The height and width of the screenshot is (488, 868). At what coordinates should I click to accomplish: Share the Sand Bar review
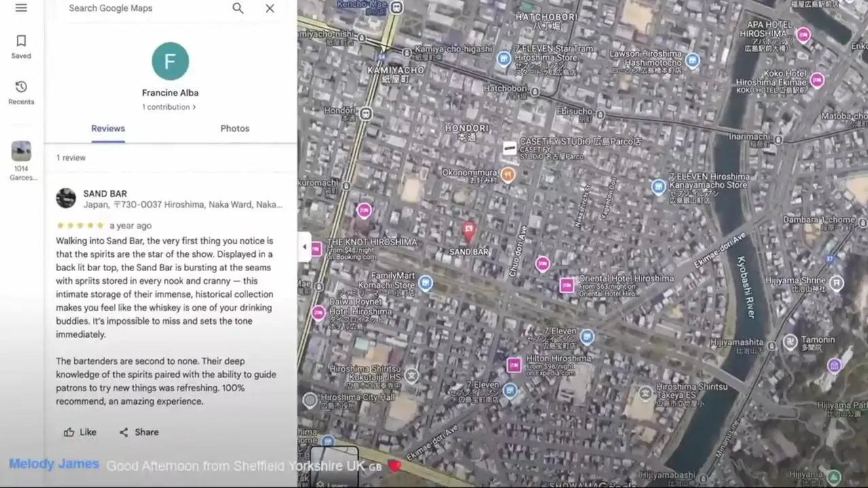click(139, 432)
